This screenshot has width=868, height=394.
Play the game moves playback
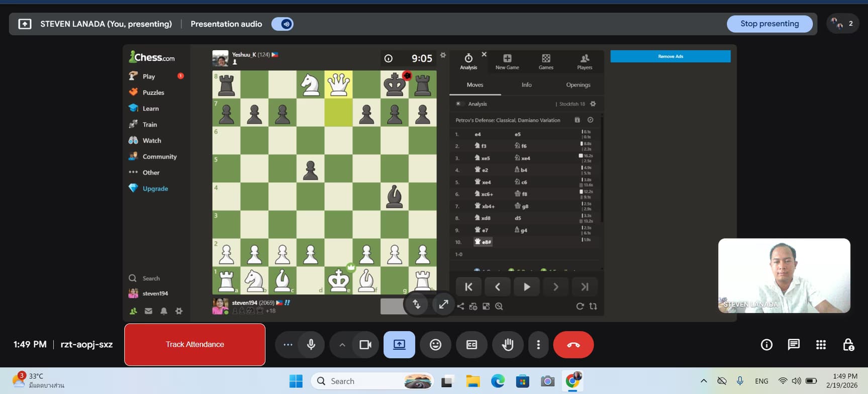click(526, 287)
